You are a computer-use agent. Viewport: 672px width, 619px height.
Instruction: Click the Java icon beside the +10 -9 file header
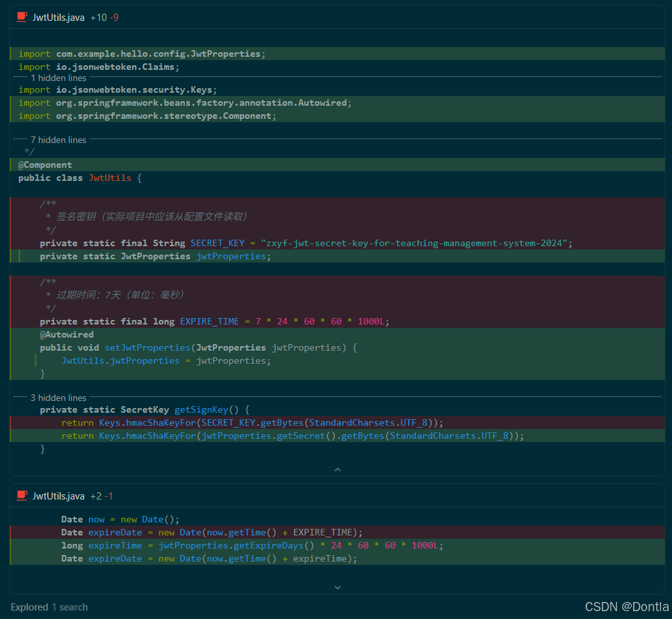[22, 17]
